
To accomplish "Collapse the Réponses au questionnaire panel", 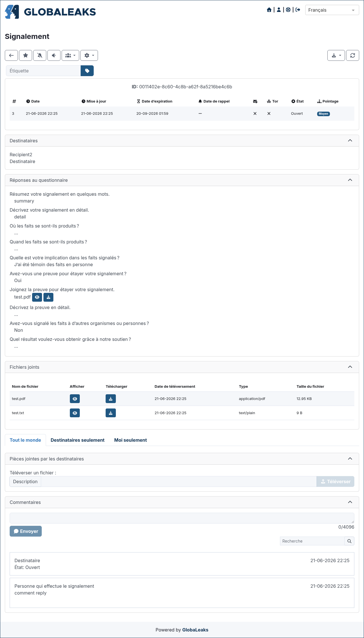I will pyautogui.click(x=350, y=180).
